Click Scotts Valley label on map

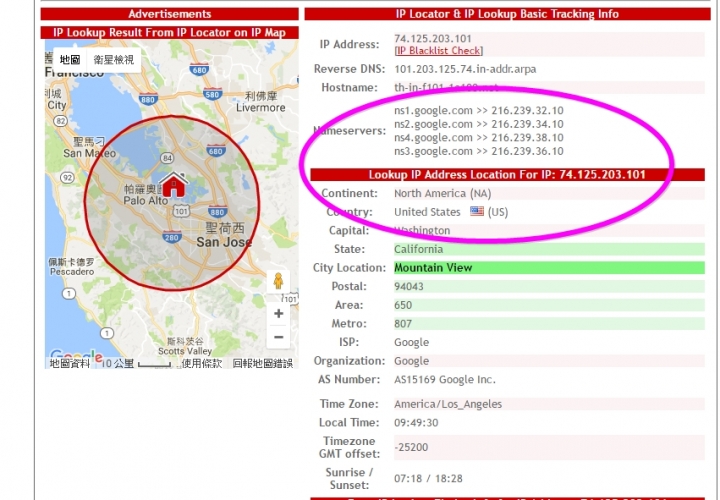(185, 351)
